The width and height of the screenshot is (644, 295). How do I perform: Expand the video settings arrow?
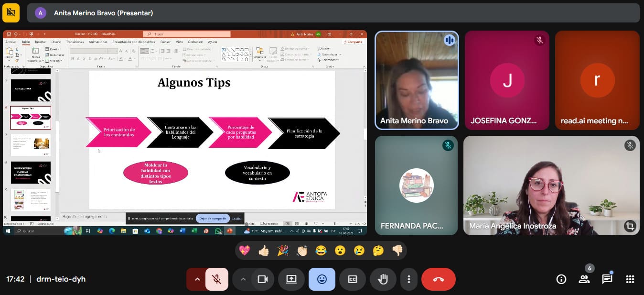243,279
